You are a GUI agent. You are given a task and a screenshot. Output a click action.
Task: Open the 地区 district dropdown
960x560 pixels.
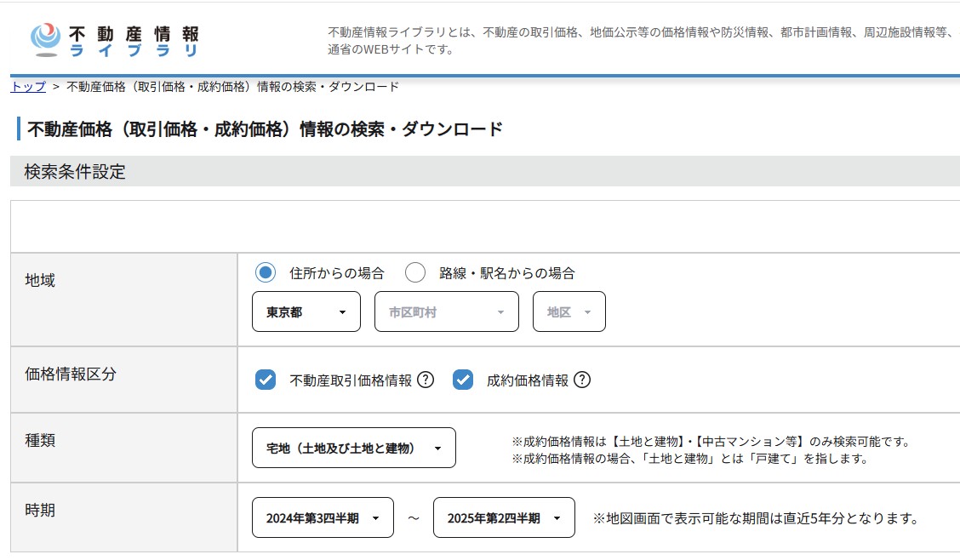[569, 312]
